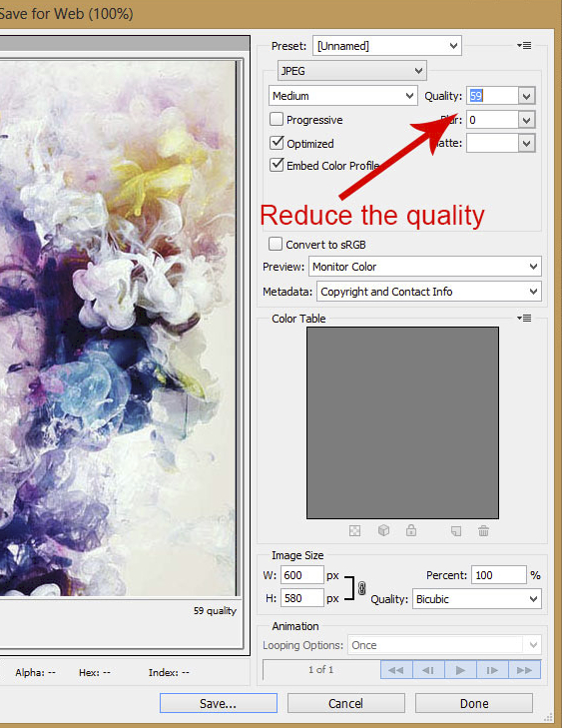Viewport: 562px width, 728px height.
Task: Click the Save... button
Action: point(219,703)
